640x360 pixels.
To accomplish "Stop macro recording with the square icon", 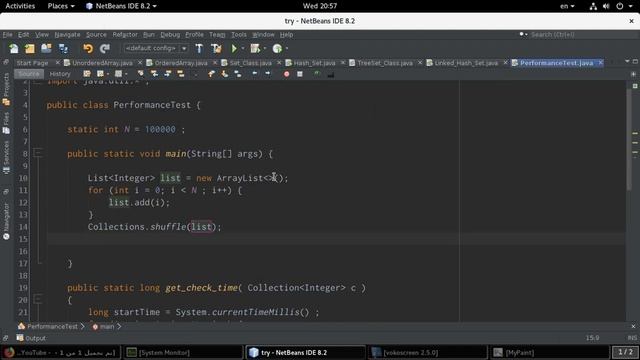I will point(300,74).
